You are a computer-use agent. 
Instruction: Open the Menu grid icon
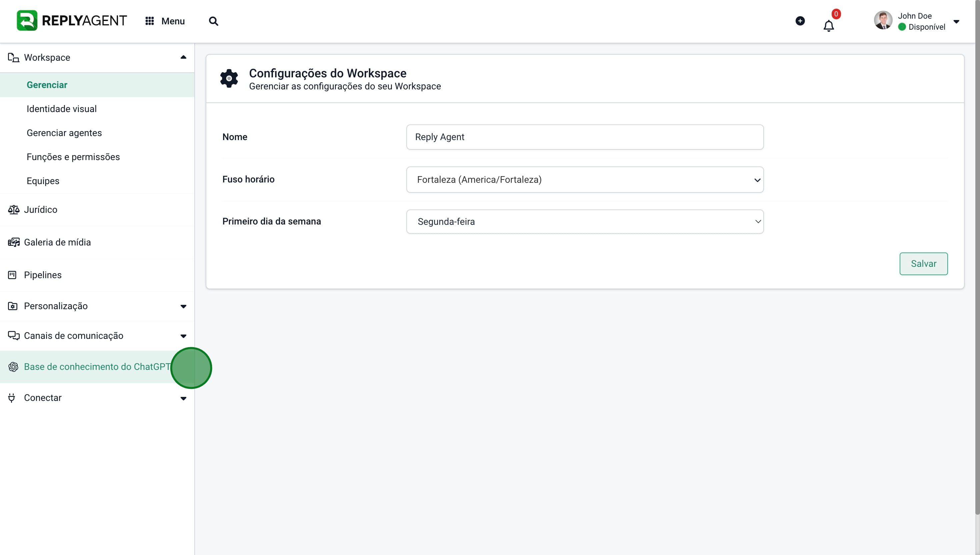point(150,21)
